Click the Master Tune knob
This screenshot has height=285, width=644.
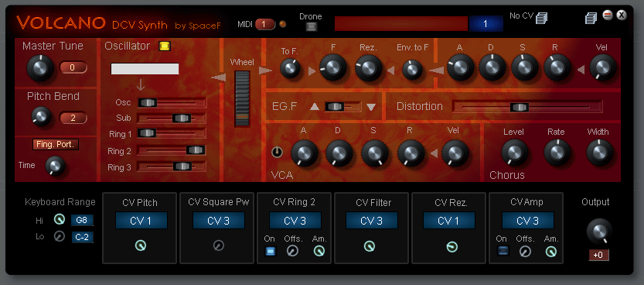coord(39,67)
